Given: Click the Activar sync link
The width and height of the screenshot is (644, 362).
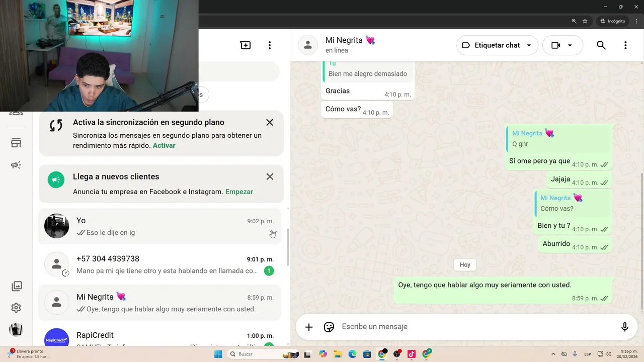Looking at the screenshot, I should [x=164, y=145].
